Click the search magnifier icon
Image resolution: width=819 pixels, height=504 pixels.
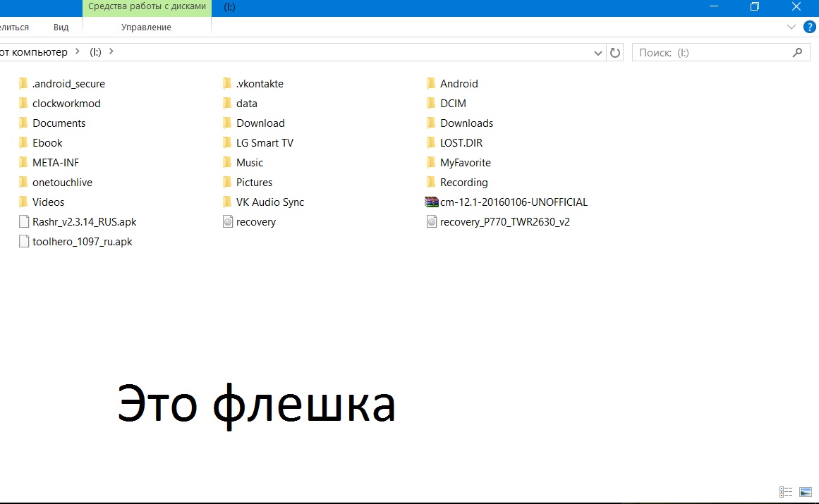click(798, 53)
